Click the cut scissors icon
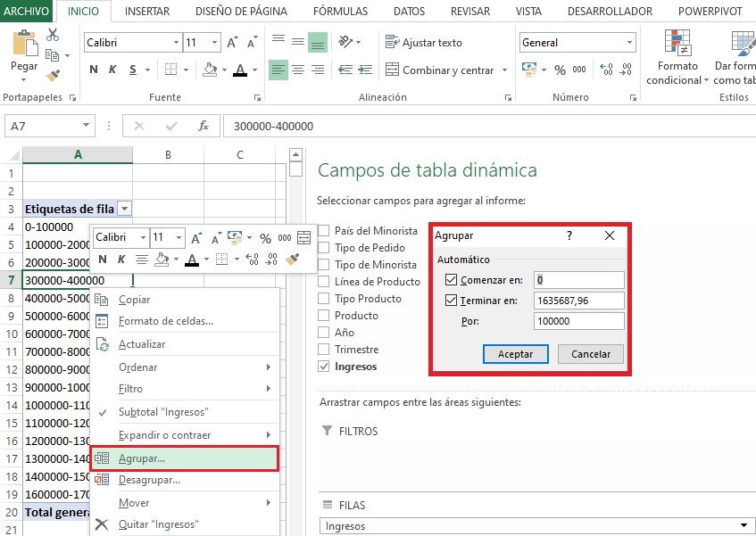This screenshot has height=536, width=756. 53,35
